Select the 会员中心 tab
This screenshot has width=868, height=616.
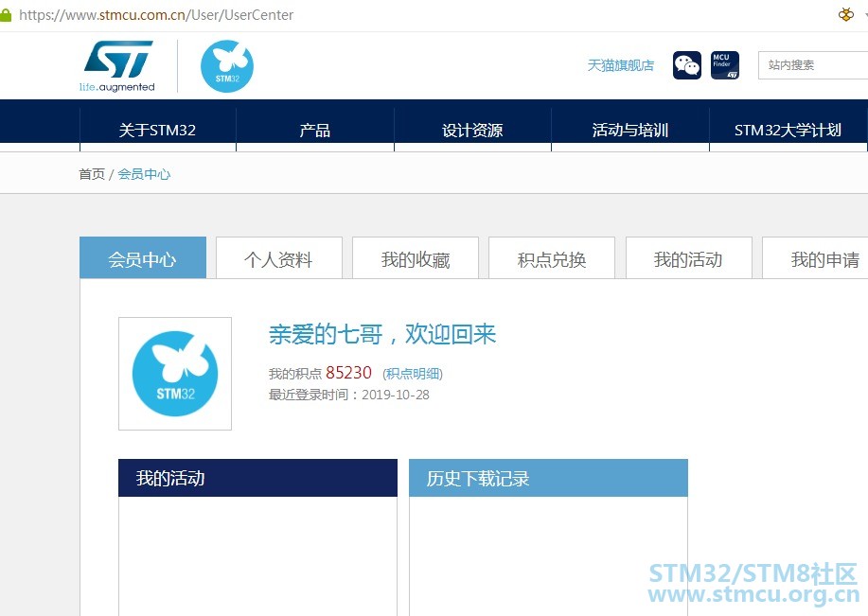pos(143,258)
